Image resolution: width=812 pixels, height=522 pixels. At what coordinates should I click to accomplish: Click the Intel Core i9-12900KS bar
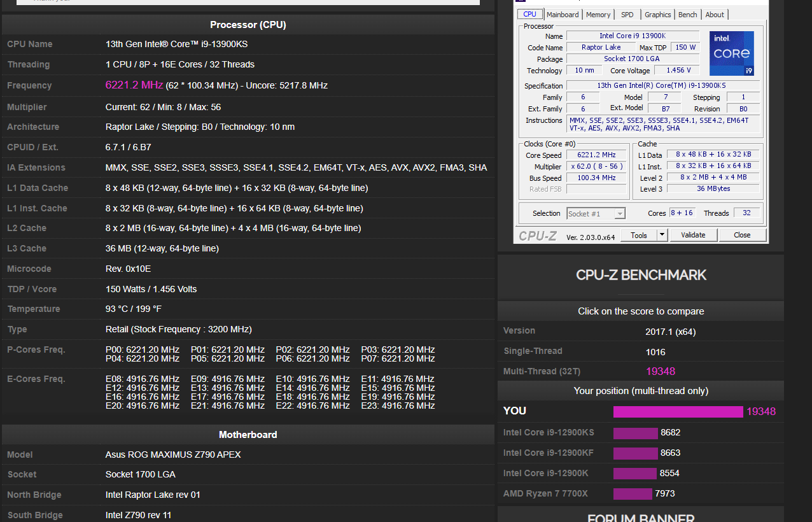click(635, 433)
